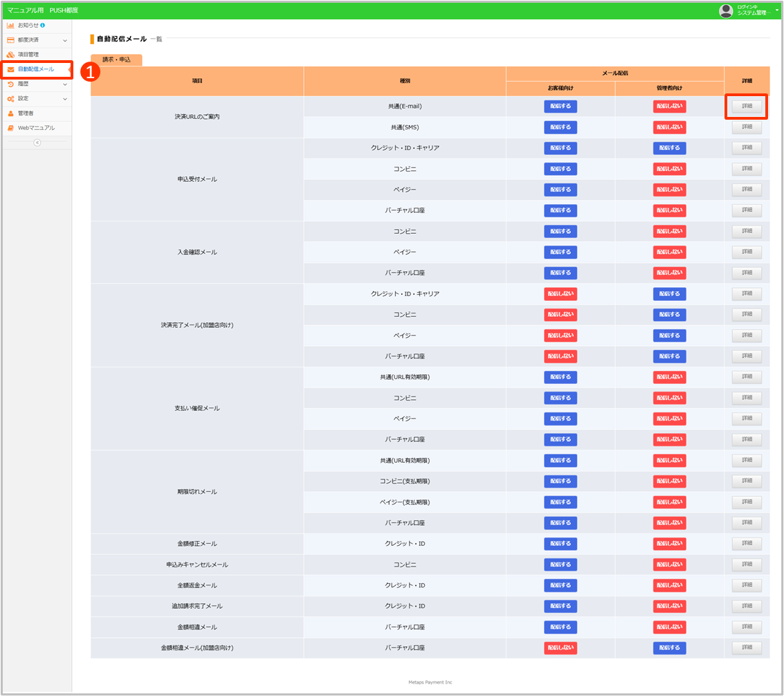Click the 管理者 person icon in sidebar

[10, 113]
